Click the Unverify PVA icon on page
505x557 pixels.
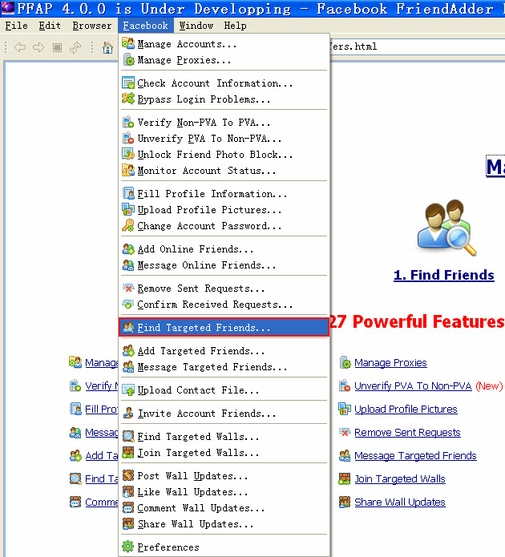click(x=344, y=386)
